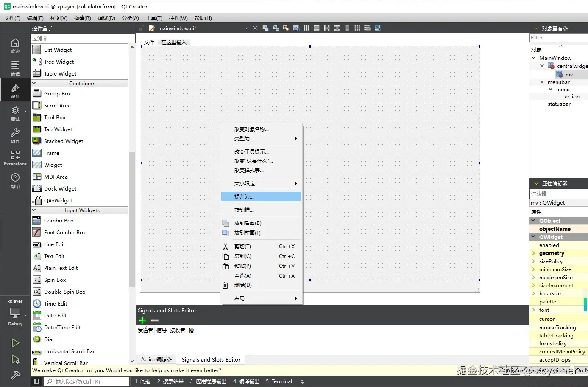The width and height of the screenshot is (588, 387).
Task: Click Break Layout toolbar icon
Action: tap(367, 28)
